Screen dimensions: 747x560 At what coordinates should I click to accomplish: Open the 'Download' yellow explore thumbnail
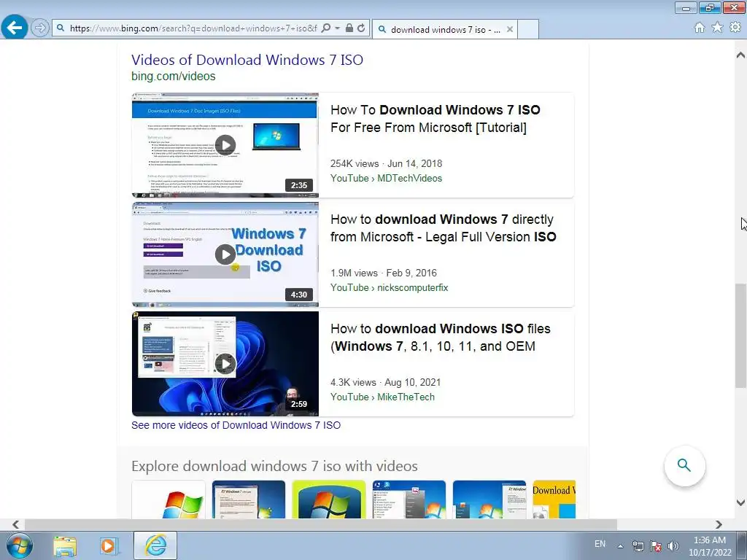554,499
